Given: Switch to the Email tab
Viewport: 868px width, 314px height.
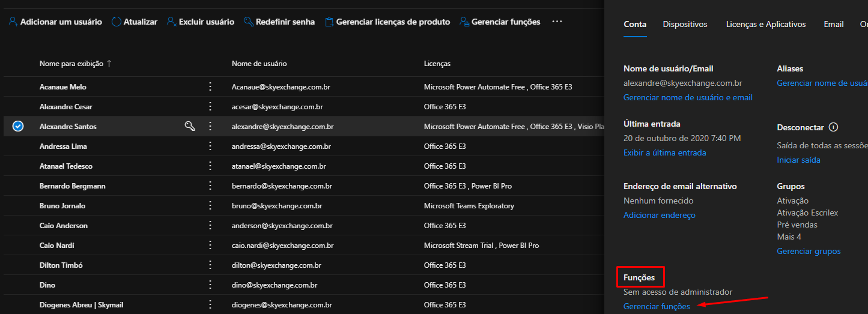Looking at the screenshot, I should (834, 25).
